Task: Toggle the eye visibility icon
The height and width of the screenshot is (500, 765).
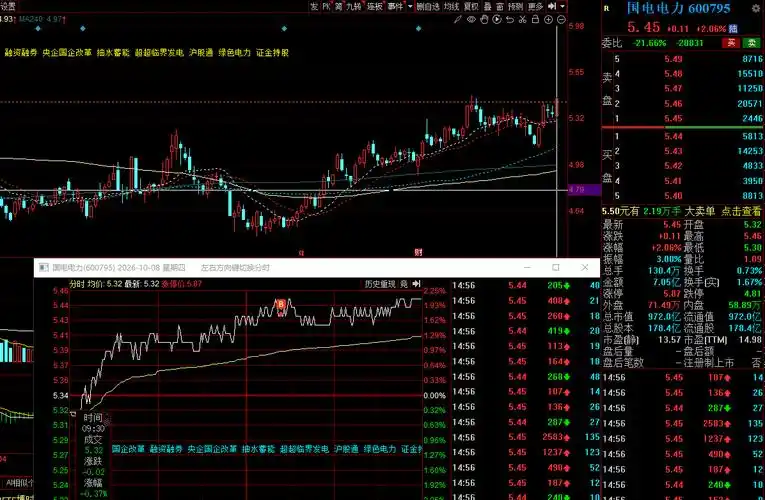Action: [x=471, y=20]
